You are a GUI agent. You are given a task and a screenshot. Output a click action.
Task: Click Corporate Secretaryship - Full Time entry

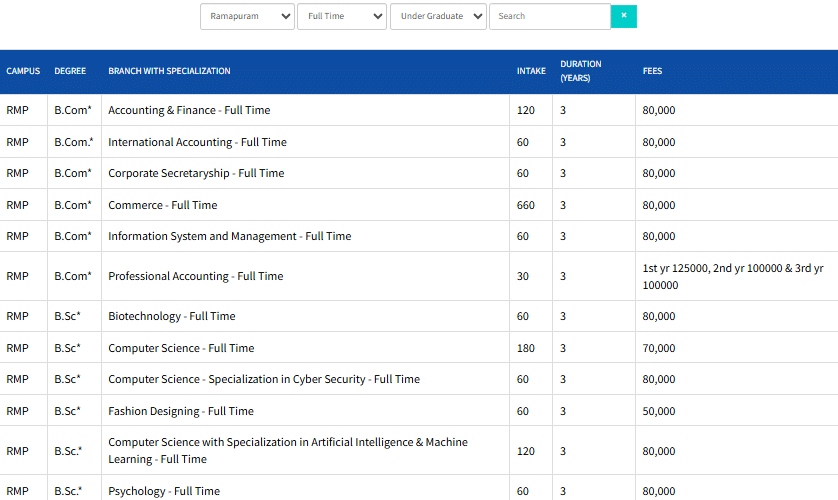(x=196, y=173)
